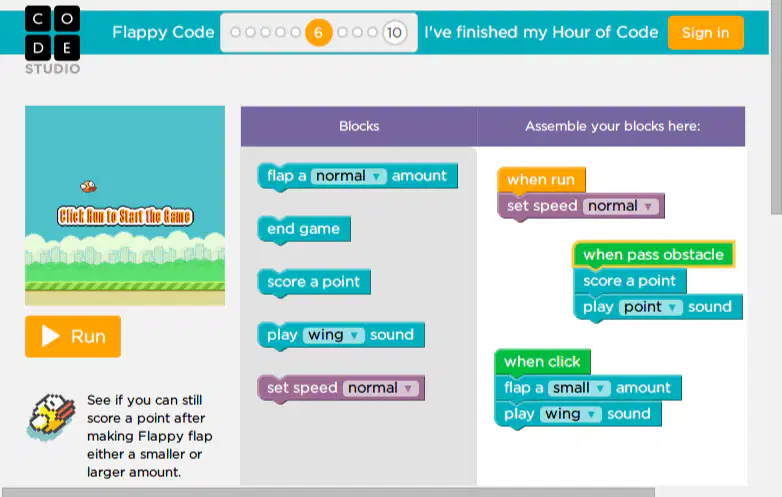This screenshot has height=497, width=782.
Task: Click the 'Click Run to Start the Game' banner
Action: (125, 216)
